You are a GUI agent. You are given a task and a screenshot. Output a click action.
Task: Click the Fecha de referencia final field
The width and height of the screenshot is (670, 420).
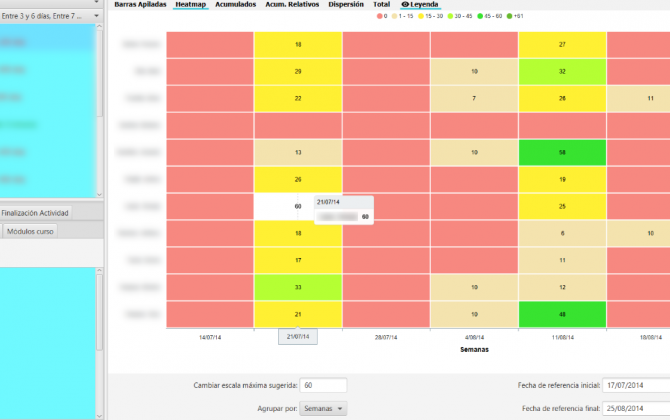click(636, 408)
